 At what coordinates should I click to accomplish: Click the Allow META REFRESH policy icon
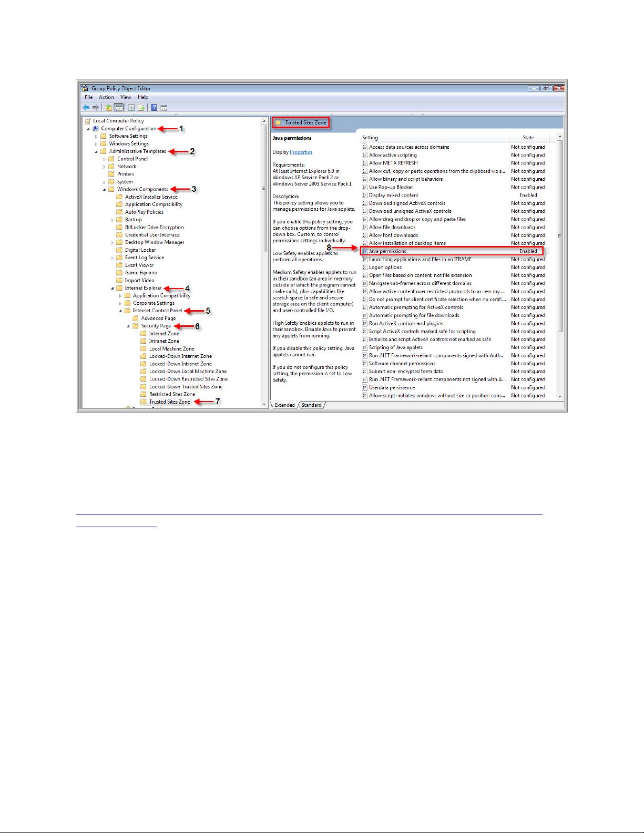(x=364, y=163)
